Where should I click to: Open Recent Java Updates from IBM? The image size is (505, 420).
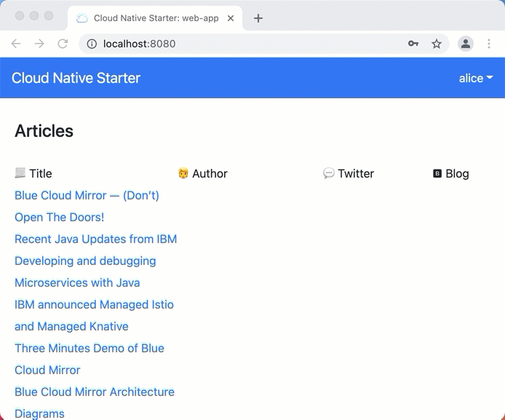coord(95,239)
